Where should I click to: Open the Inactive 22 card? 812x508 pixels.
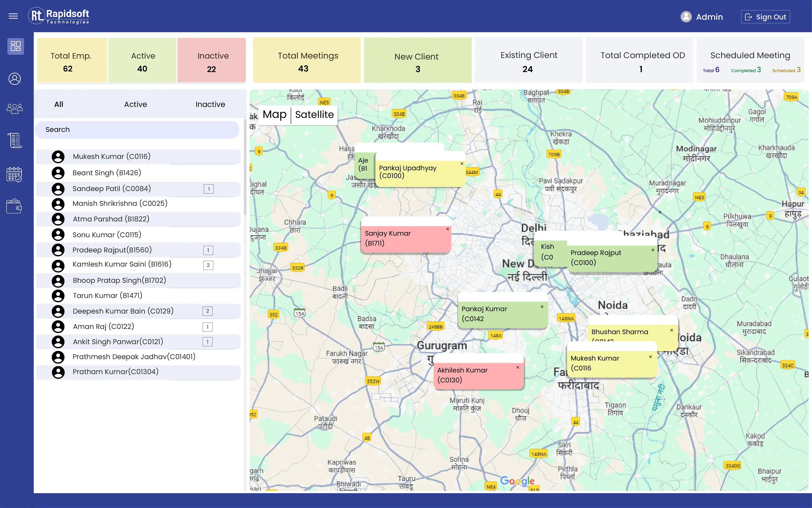click(212, 60)
